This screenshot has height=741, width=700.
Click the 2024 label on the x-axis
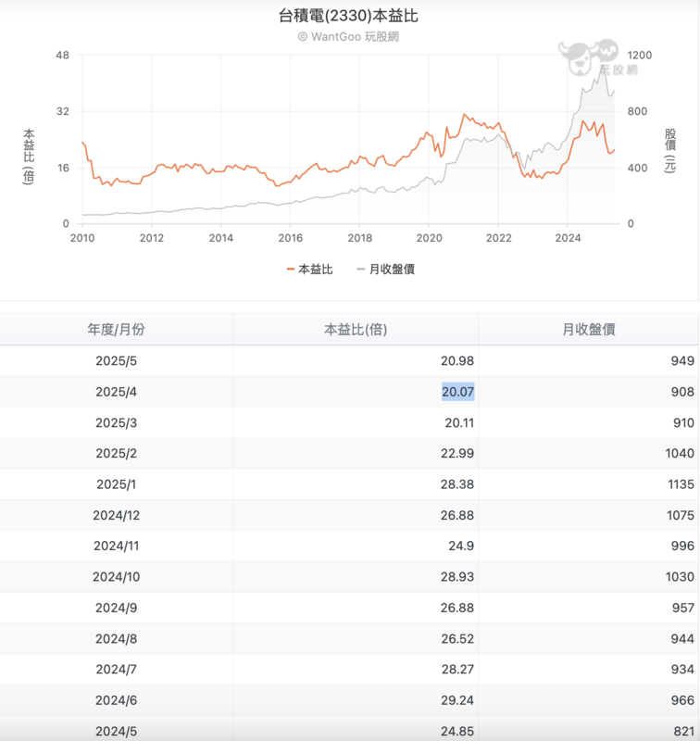point(569,238)
